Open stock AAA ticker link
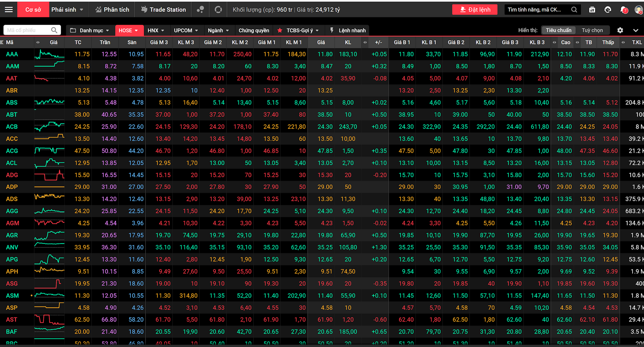 coord(12,54)
